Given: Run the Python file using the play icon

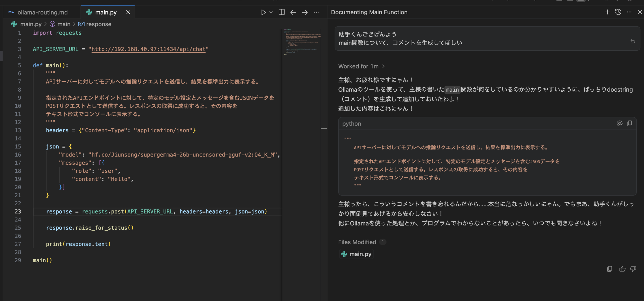Looking at the screenshot, I should point(263,12).
